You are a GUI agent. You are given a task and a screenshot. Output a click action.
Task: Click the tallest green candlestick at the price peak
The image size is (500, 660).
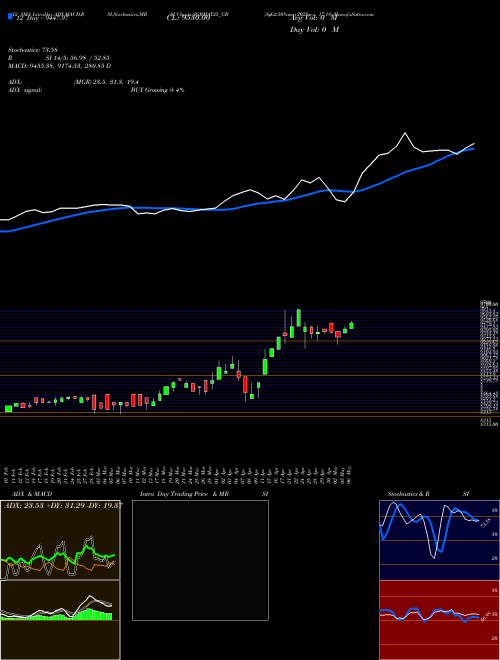298,318
